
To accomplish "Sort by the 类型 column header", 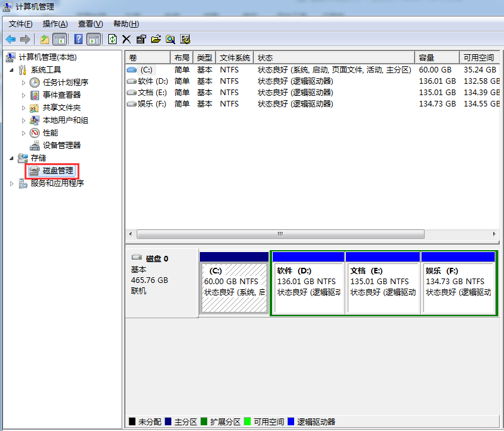I will (x=204, y=57).
